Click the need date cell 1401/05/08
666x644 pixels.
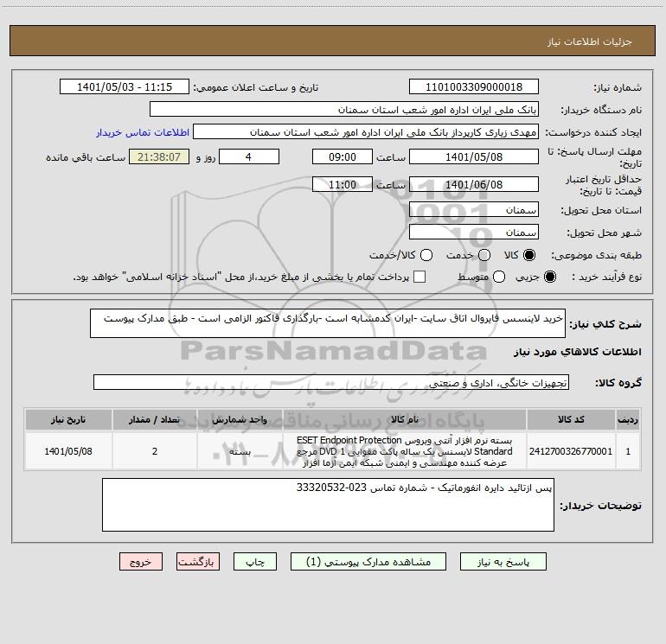click(x=68, y=451)
